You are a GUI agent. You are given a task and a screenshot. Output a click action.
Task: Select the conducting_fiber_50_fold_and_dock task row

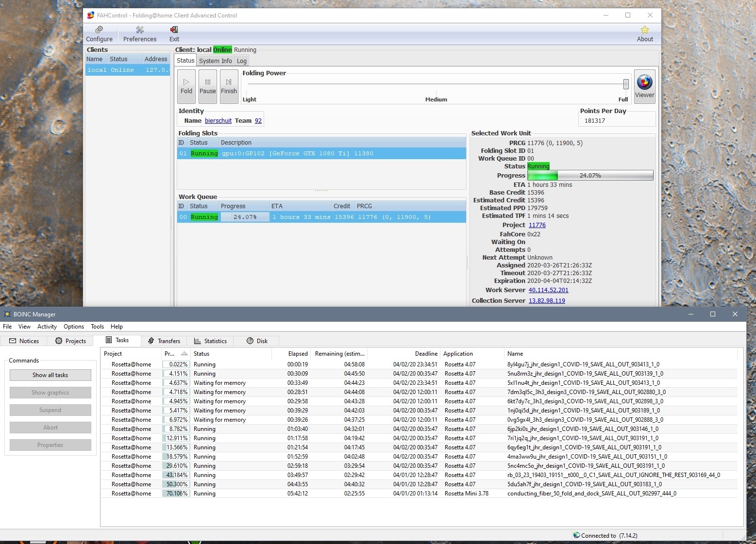[419, 494]
